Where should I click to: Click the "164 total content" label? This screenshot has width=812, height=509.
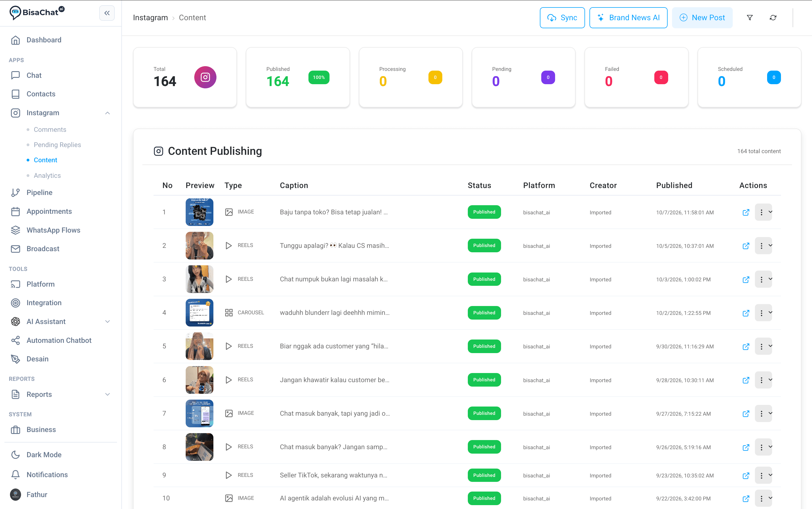pos(759,151)
